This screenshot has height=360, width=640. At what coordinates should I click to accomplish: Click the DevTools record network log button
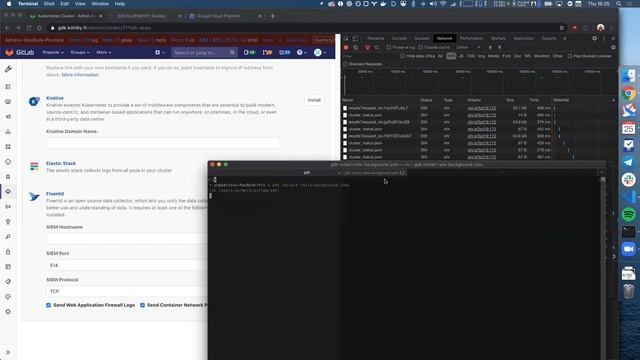click(x=346, y=47)
